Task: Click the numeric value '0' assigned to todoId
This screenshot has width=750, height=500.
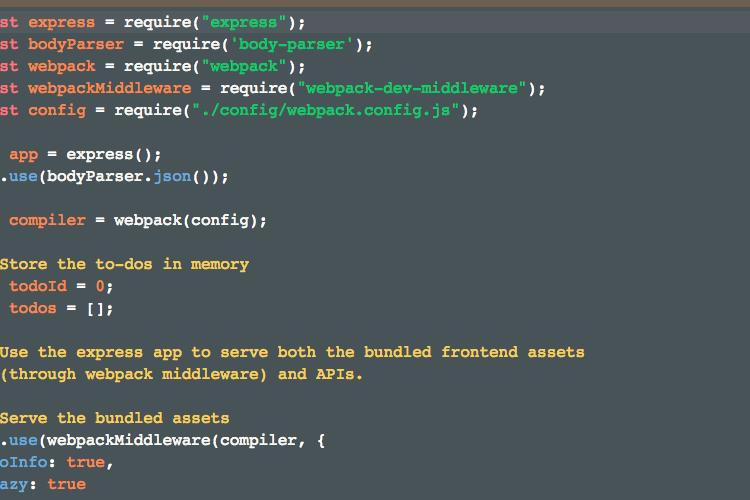Action: click(x=100, y=287)
